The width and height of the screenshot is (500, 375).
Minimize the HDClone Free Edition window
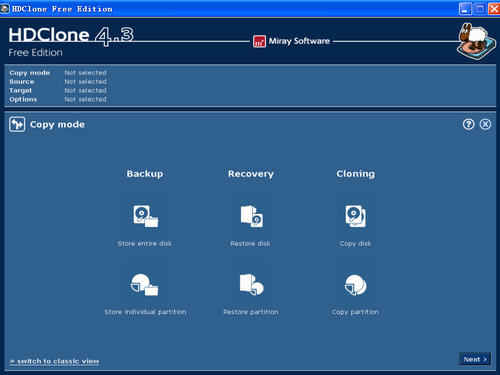coord(465,9)
